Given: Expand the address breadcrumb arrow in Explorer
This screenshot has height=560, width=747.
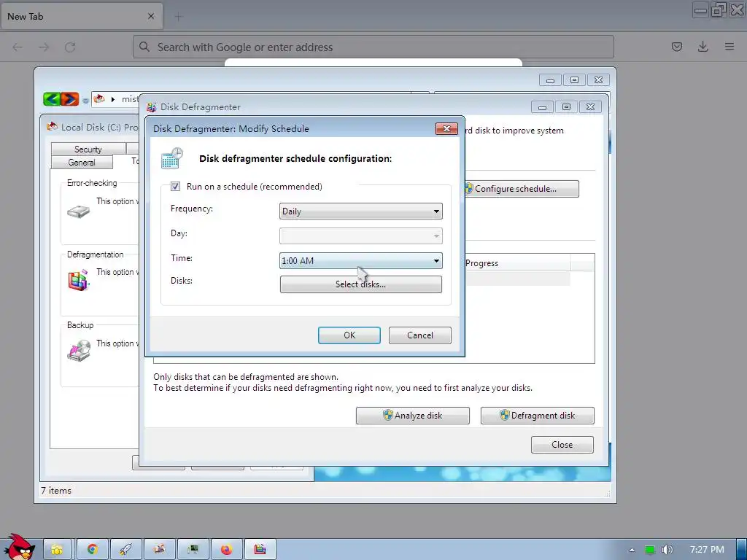Looking at the screenshot, I should (x=113, y=99).
